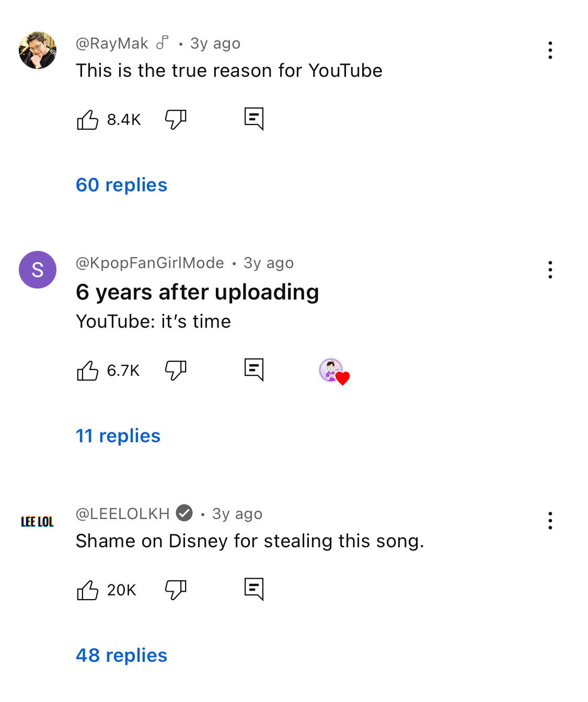Like the LEELOLKH comment
The height and width of the screenshot is (702, 588).
coord(88,590)
